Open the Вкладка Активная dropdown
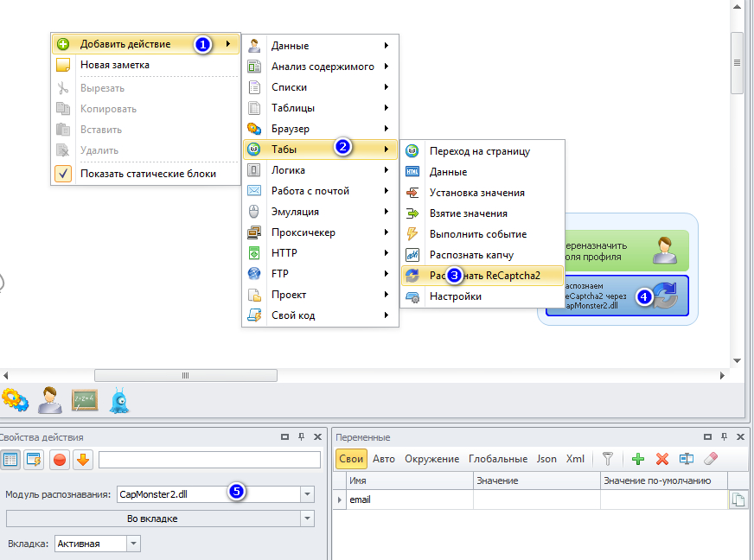This screenshot has height=560, width=754. point(134,544)
